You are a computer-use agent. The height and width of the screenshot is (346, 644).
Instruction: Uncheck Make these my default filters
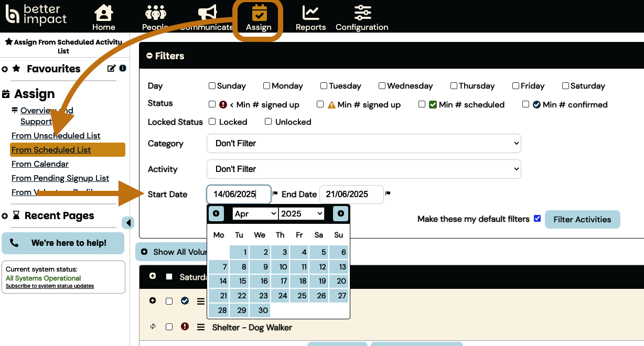click(537, 219)
